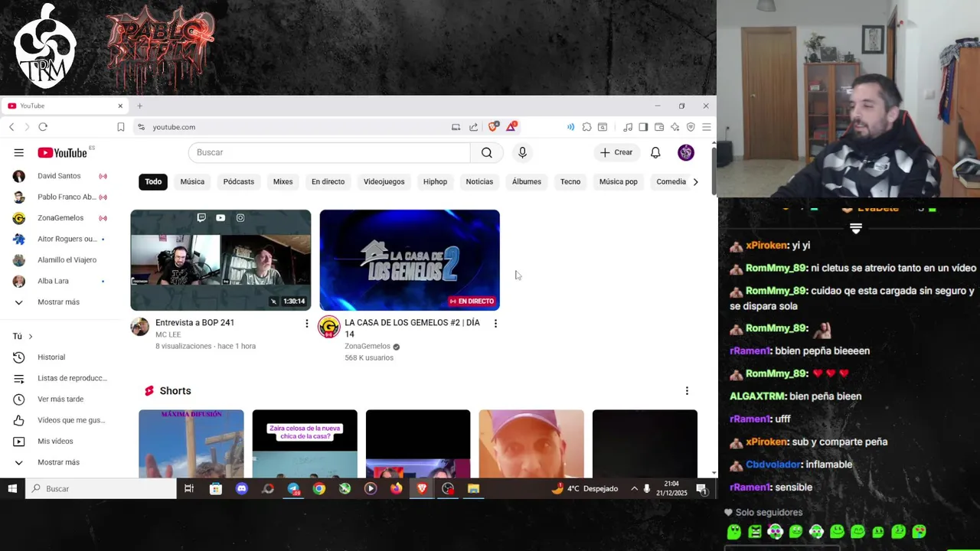Open the YouTube hamburger guide menu

[x=18, y=152]
